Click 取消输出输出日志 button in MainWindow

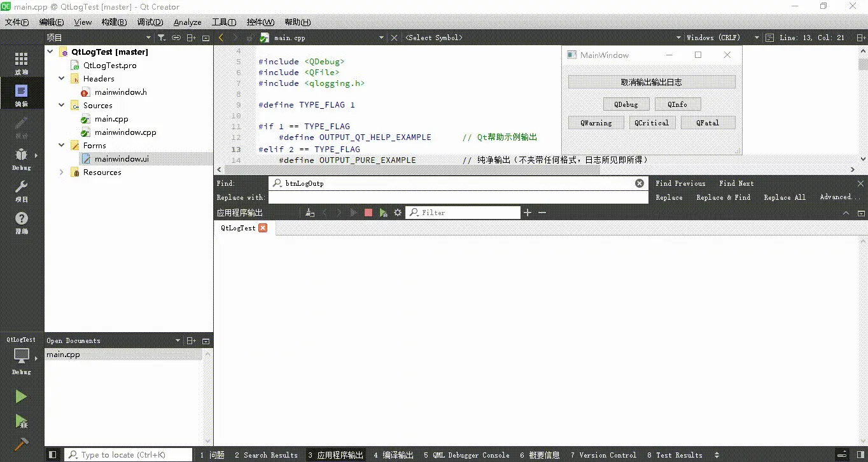(x=652, y=82)
